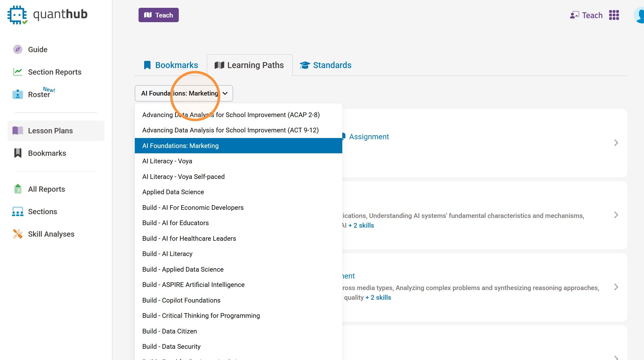Click the '+ 2 skills' link after quality

tap(378, 297)
